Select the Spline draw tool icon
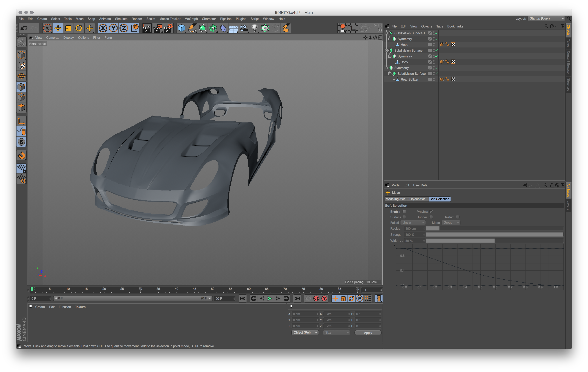588x372 pixels. click(192, 28)
